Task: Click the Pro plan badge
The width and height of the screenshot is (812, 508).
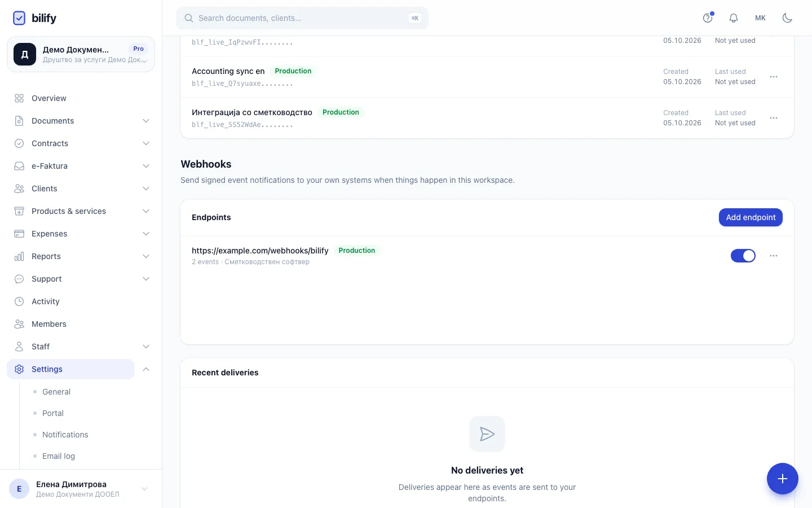Action: [139, 49]
